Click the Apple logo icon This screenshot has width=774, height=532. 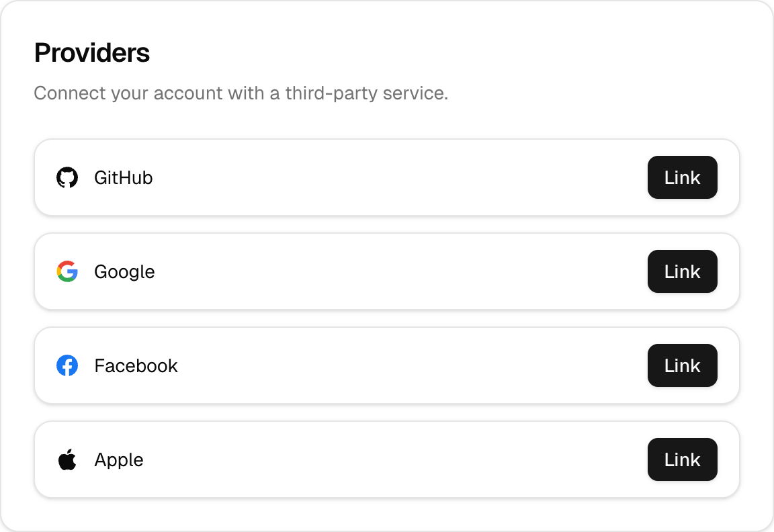coord(67,459)
